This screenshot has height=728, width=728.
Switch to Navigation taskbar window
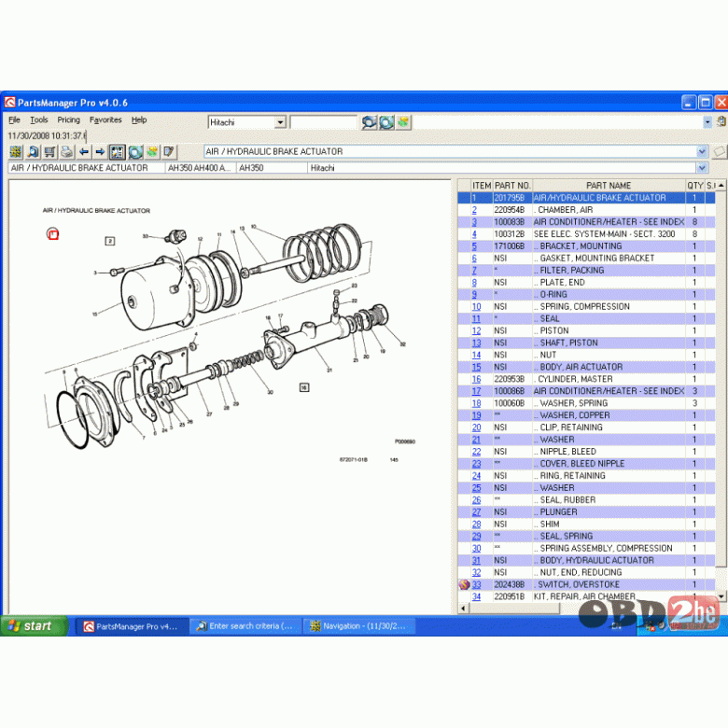(x=359, y=626)
